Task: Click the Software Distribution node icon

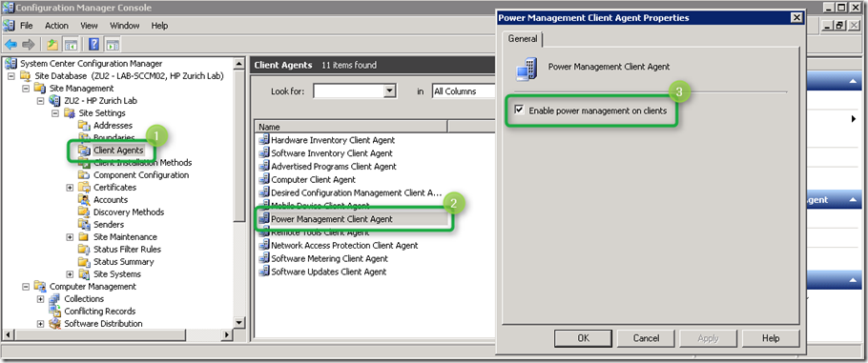Action: tap(54, 324)
